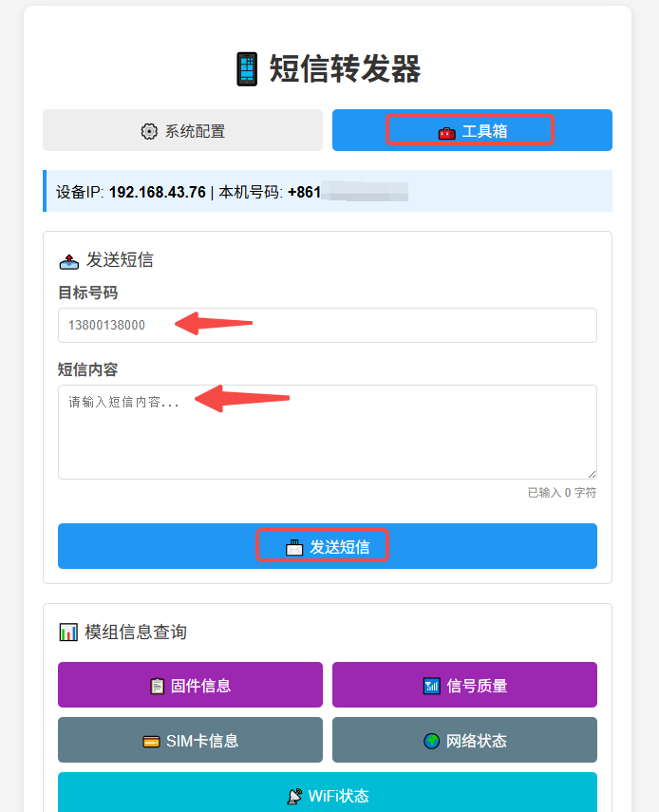This screenshot has width=659, height=812.
Task: Click the 已输入 0 字符 character counter
Action: (x=562, y=493)
